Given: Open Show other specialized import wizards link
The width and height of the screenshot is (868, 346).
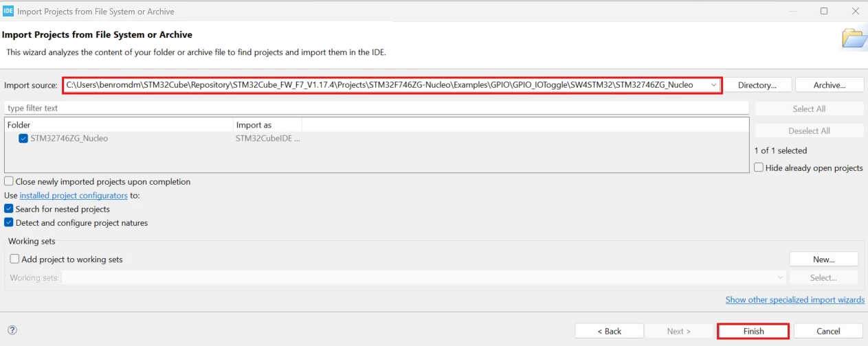Looking at the screenshot, I should point(795,300).
